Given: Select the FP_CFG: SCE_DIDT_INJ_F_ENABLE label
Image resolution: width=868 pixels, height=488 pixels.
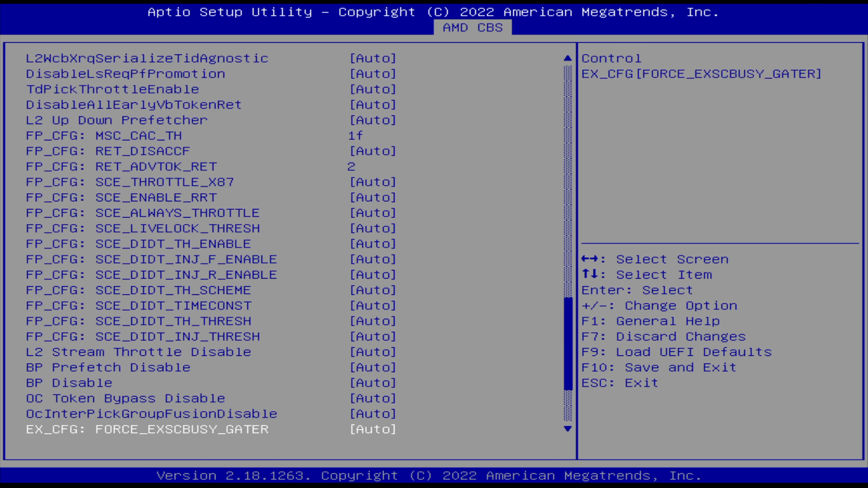Looking at the screenshot, I should pos(152,259).
